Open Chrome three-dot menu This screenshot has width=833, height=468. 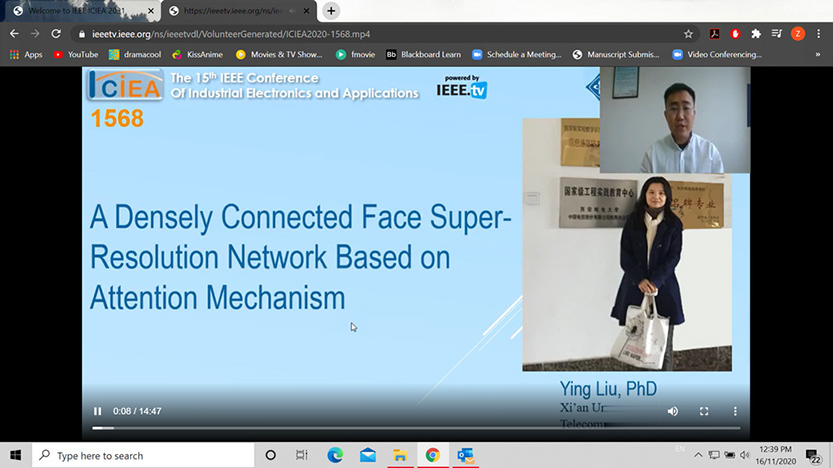(x=819, y=34)
